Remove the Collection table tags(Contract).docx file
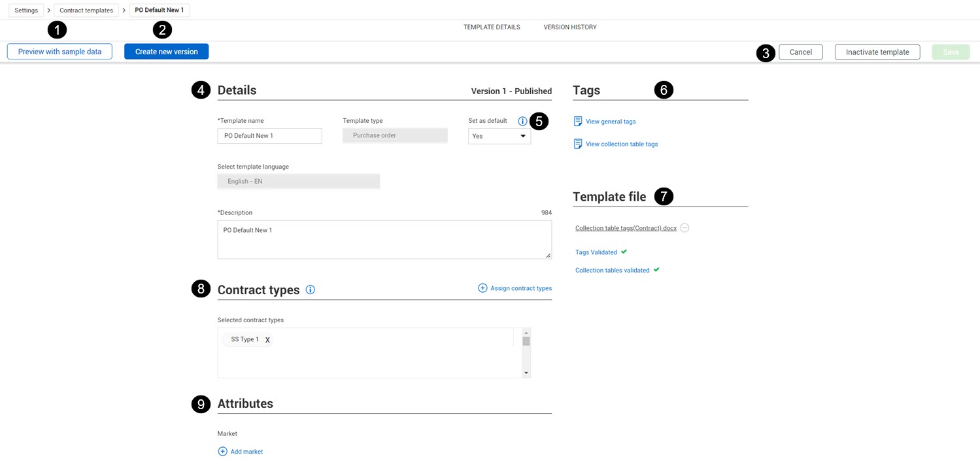Screen dimensions: 980x468 (x=684, y=228)
